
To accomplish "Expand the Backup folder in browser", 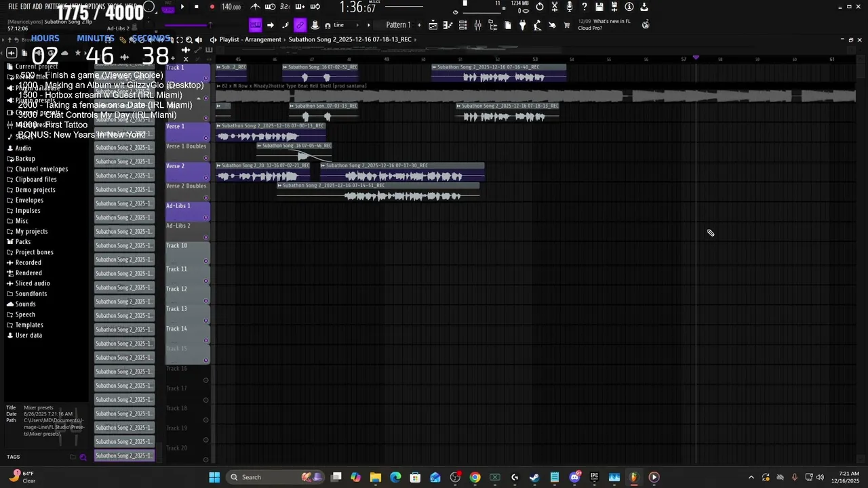I will point(25,159).
